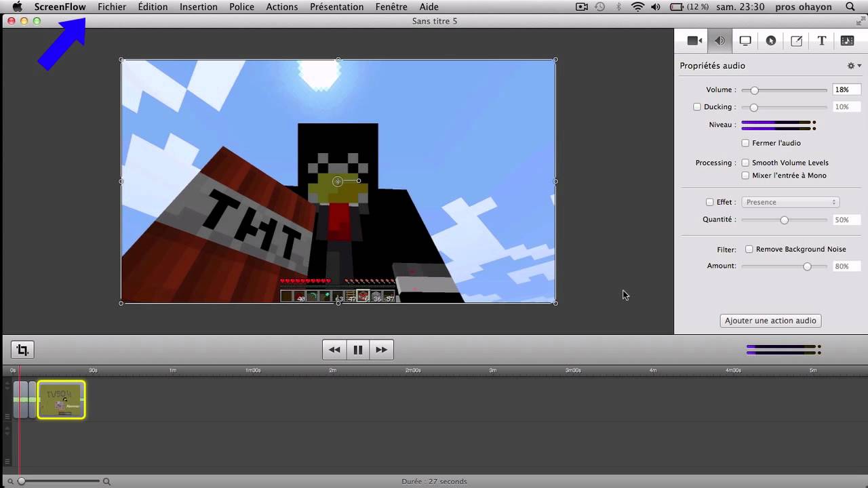Click the 1m mark on the ruler
The image size is (868, 488).
173,371
